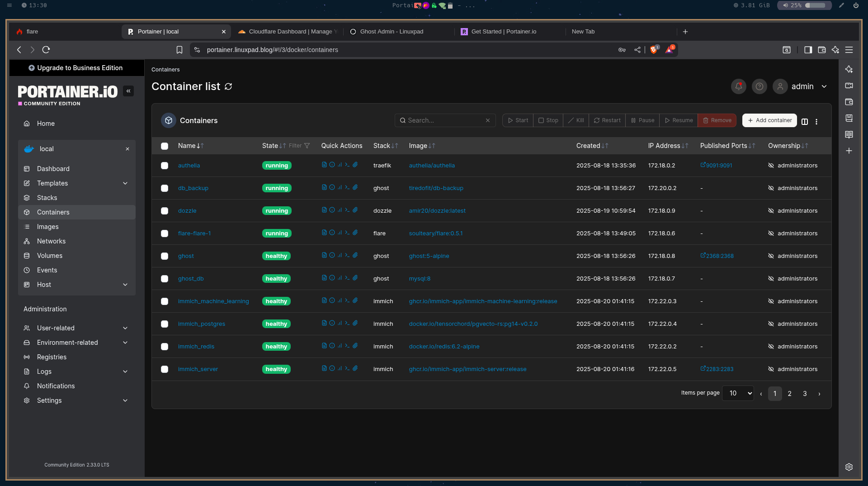Select the ghost_db container checkbox
Screen dimensions: 868x486
click(x=165, y=279)
